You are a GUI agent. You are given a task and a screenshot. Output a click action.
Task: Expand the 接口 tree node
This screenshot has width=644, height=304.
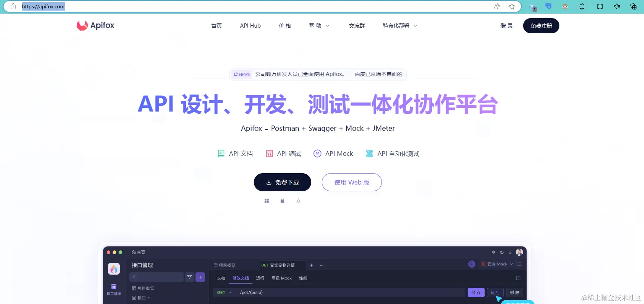[x=141, y=298]
